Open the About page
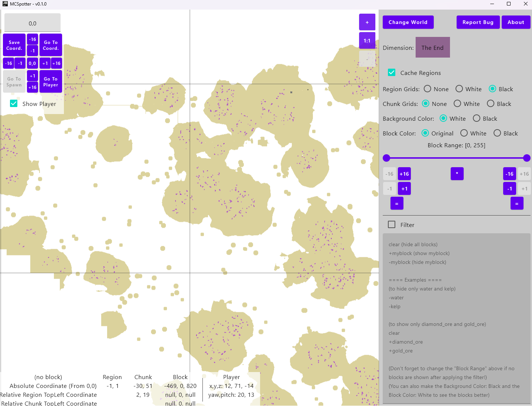 (x=516, y=22)
